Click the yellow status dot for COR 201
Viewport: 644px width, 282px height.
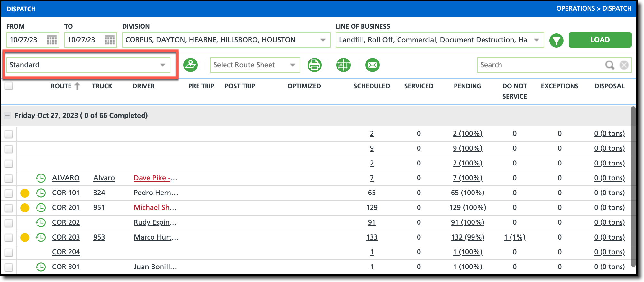25,208
